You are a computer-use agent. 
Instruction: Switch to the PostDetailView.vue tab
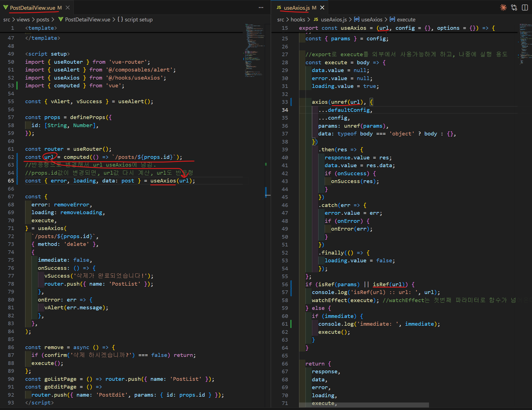[x=33, y=8]
